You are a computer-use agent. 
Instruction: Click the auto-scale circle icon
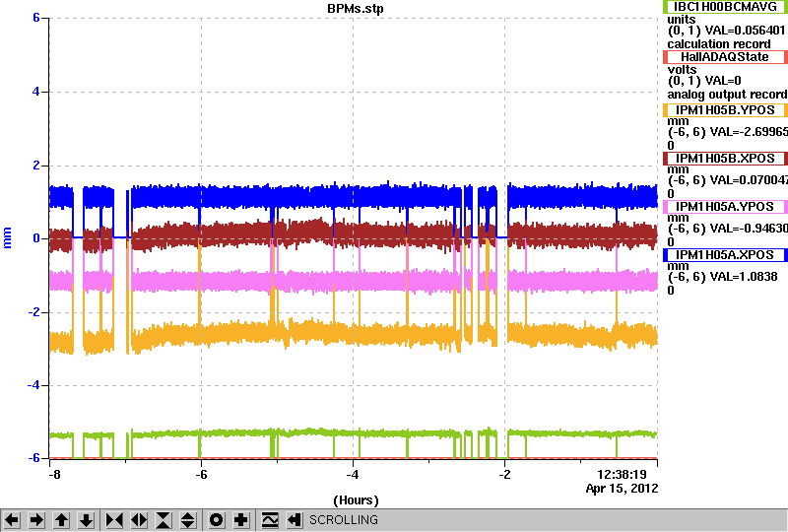point(216,520)
